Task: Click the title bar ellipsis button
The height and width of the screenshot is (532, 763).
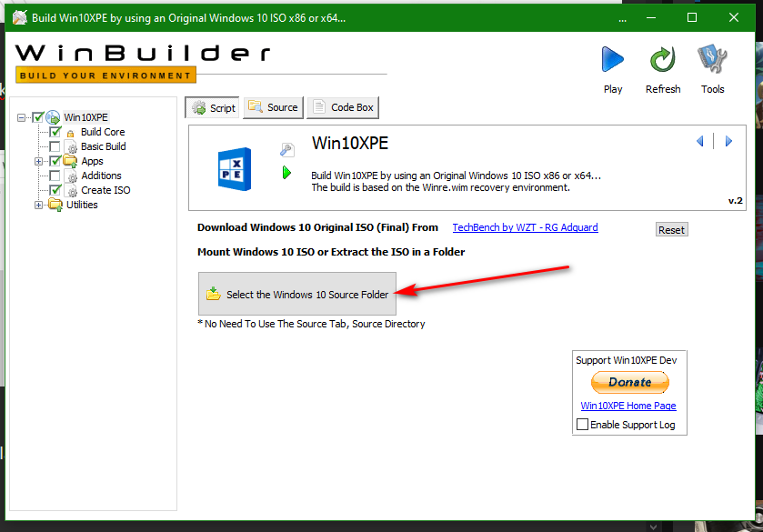Action: coord(622,18)
